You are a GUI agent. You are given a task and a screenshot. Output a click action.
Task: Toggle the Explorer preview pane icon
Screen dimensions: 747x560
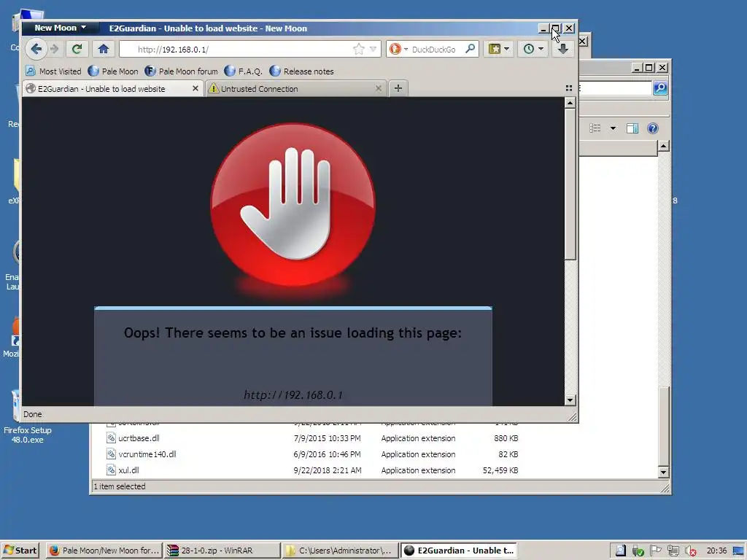(632, 128)
